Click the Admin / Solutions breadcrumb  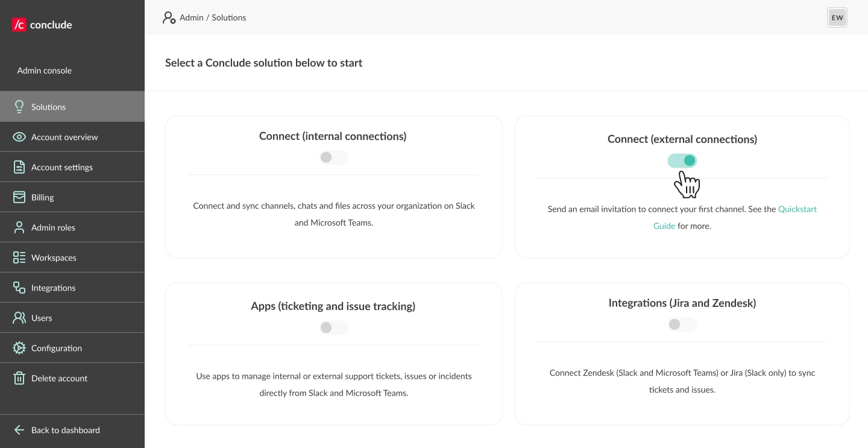(x=212, y=17)
